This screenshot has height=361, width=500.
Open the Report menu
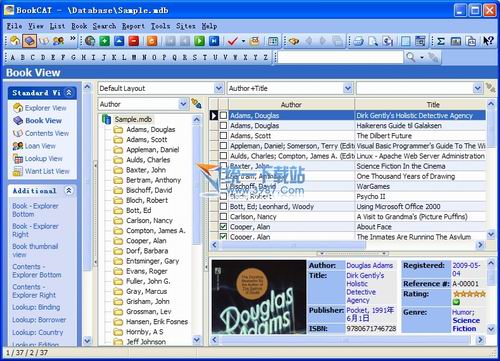133,26
